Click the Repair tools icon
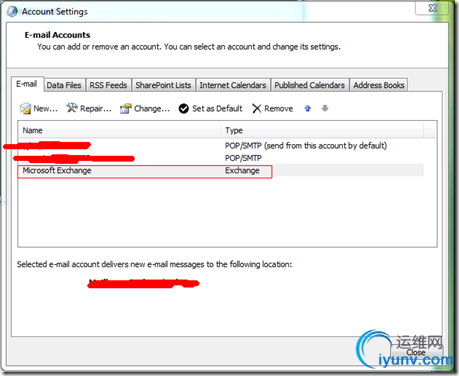Image resolution: width=459 pixels, height=376 pixels. 72,108
